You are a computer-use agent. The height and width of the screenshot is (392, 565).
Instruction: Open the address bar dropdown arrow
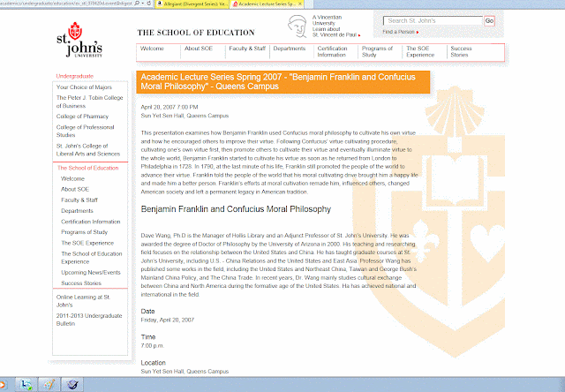click(x=143, y=4)
